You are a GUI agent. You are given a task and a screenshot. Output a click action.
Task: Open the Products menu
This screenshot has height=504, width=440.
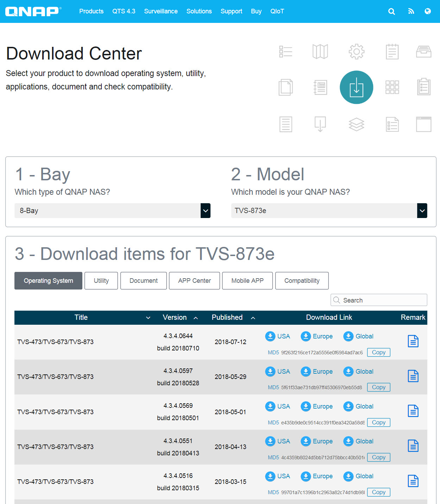[92, 11]
